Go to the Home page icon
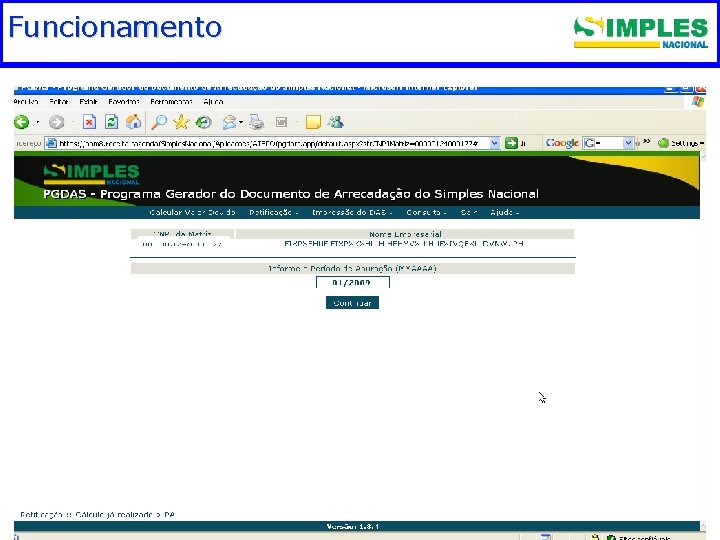 (x=134, y=122)
